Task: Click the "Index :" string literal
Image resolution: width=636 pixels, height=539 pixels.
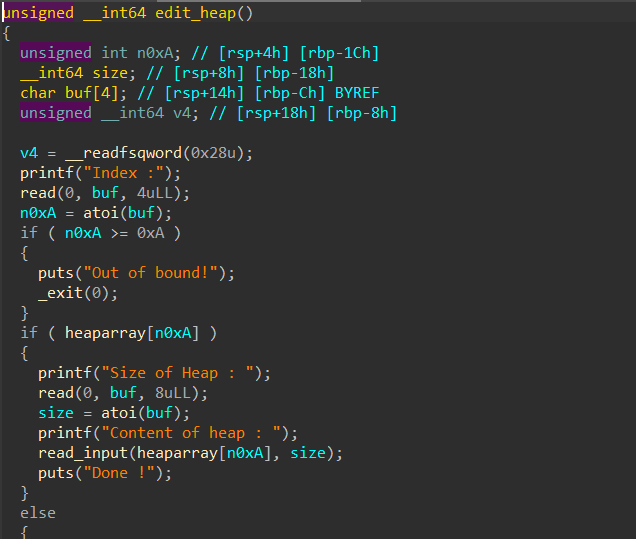Action: (124, 173)
